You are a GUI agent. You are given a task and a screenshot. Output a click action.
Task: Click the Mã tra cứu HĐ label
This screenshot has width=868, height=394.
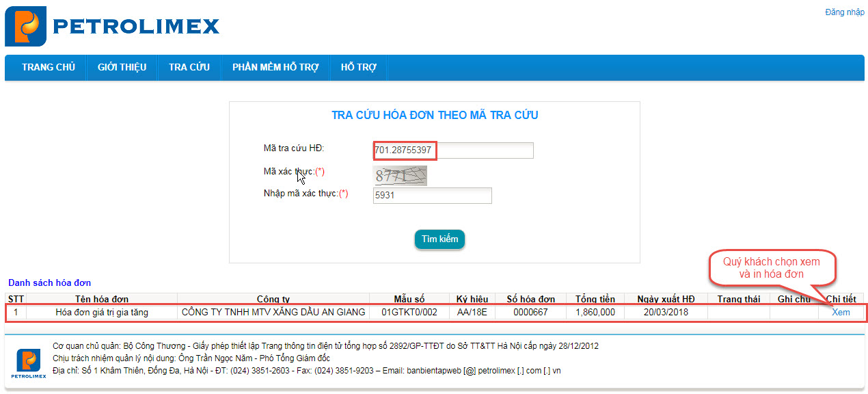pyautogui.click(x=294, y=148)
